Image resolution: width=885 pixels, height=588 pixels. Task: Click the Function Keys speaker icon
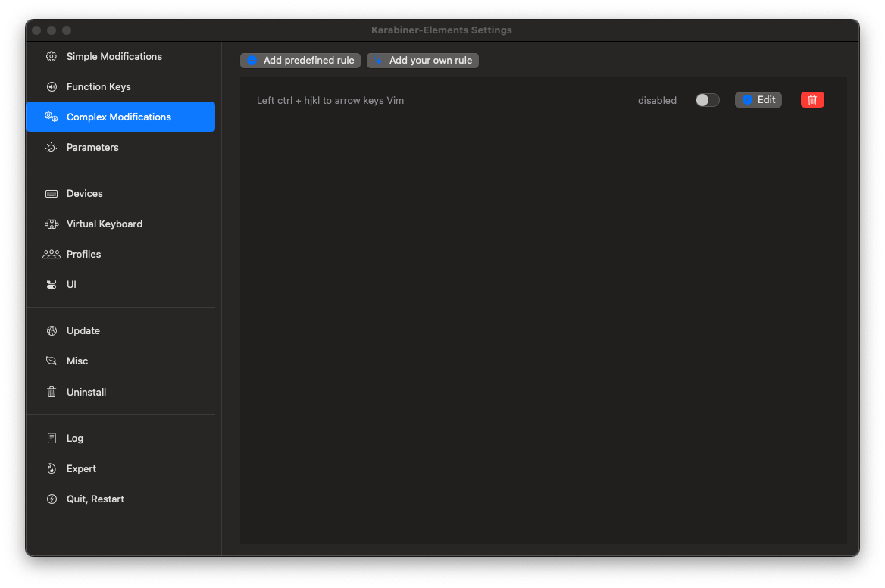point(52,87)
